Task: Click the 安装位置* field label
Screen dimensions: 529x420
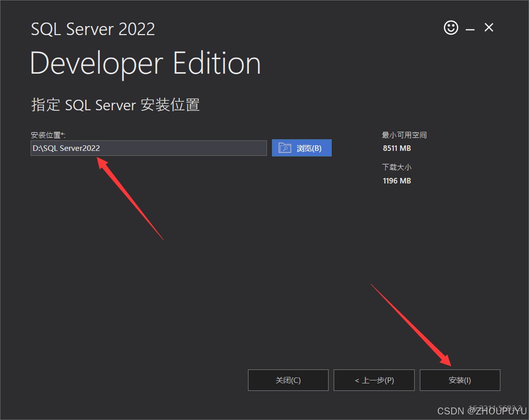Action: 48,135
